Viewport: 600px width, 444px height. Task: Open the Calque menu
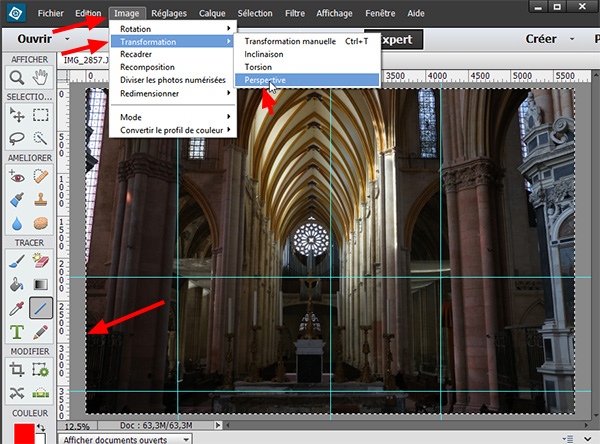[212, 13]
